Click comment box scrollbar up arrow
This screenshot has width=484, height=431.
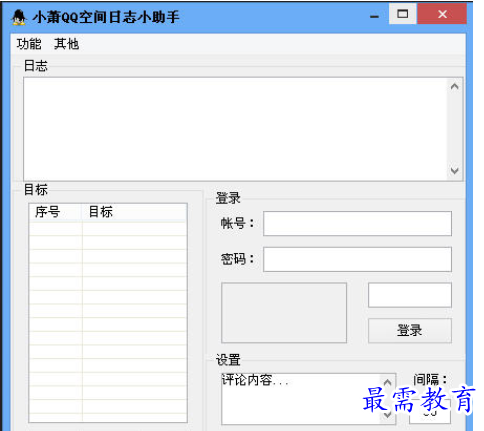(x=387, y=382)
